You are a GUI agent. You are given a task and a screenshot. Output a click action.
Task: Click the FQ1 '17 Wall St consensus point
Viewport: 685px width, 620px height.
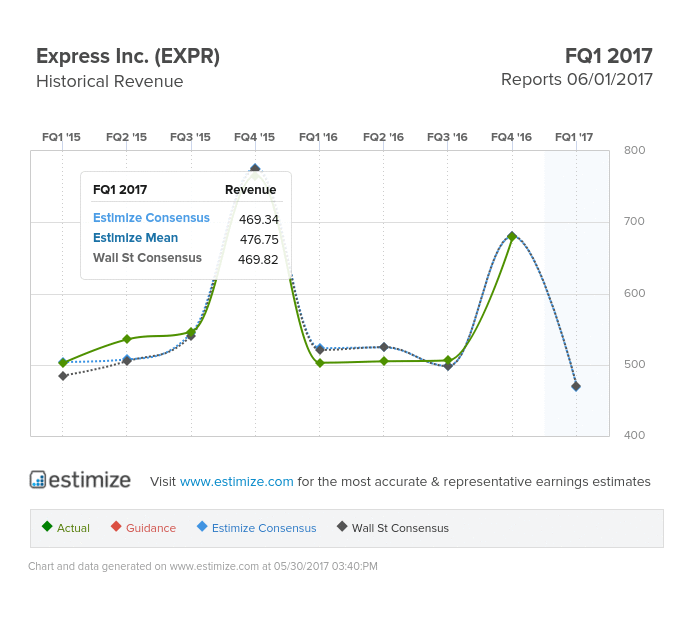(x=576, y=386)
